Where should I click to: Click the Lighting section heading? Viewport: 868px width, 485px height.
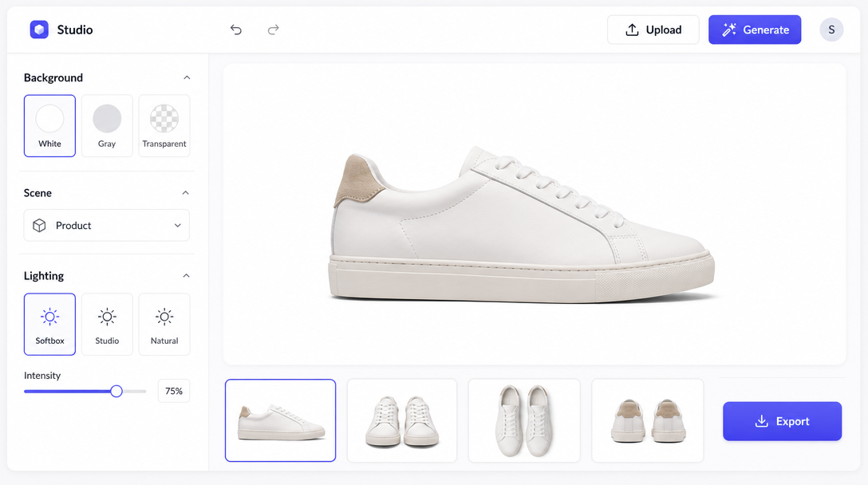coord(44,276)
